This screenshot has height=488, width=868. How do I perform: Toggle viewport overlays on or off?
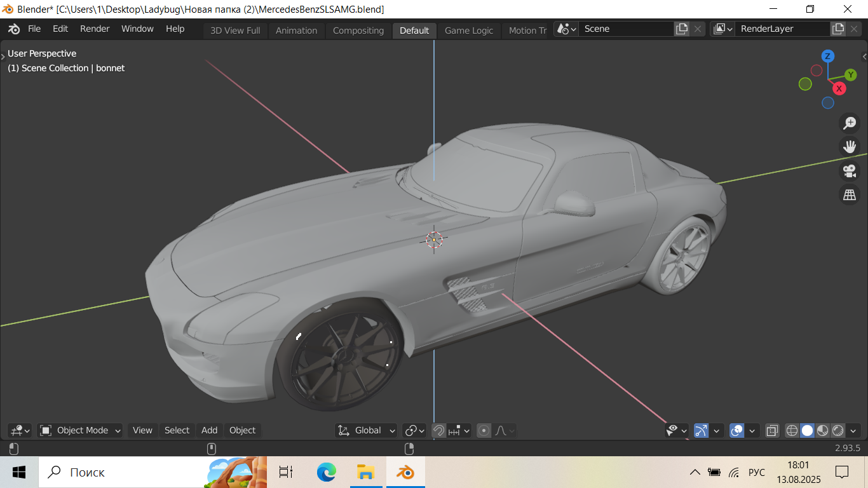[737, 430]
